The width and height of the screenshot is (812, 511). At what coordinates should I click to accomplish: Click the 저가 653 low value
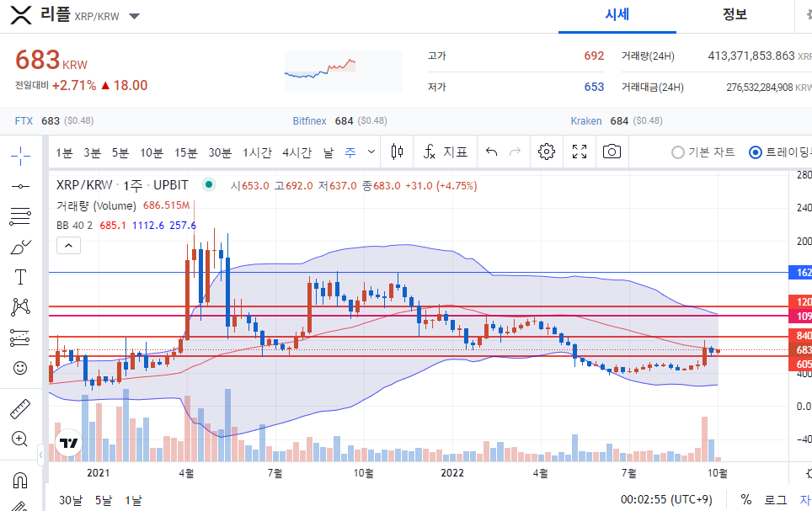pos(594,87)
